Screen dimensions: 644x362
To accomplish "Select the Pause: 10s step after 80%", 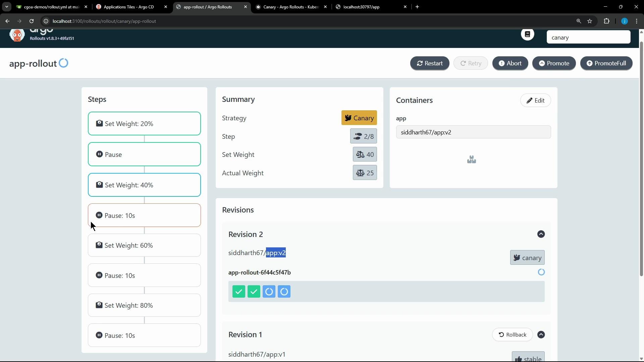I will pos(144,335).
